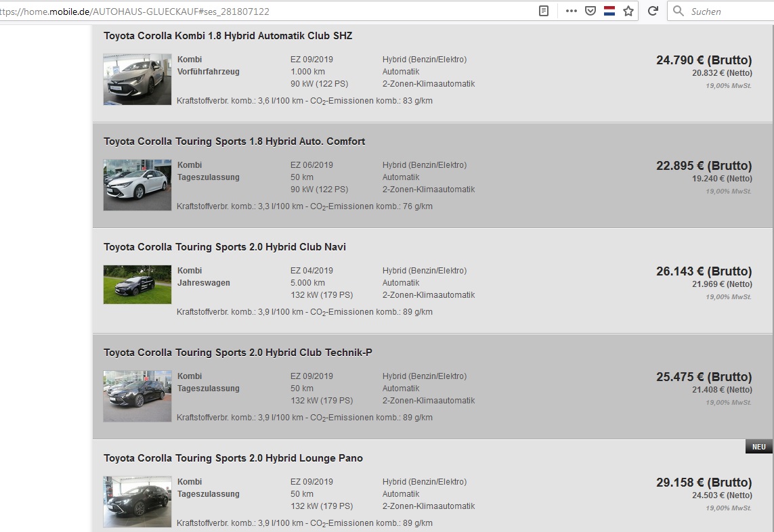774x532 pixels.
Task: Bookmark this page with star icon
Action: pos(628,11)
